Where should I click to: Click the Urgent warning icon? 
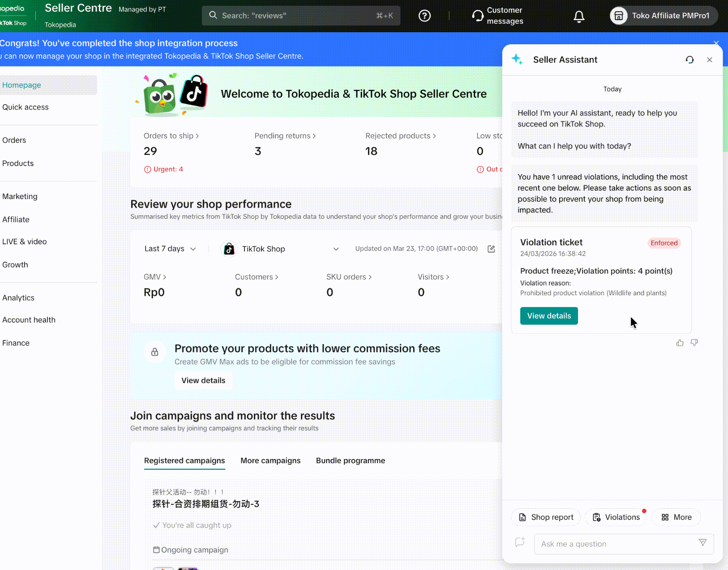[147, 169]
